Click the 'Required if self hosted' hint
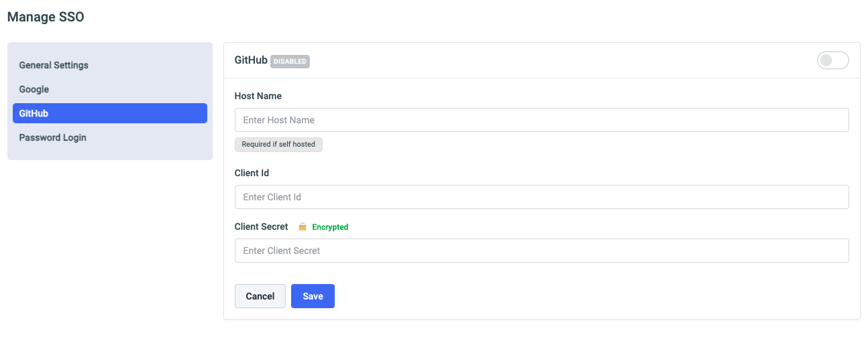 278,144
